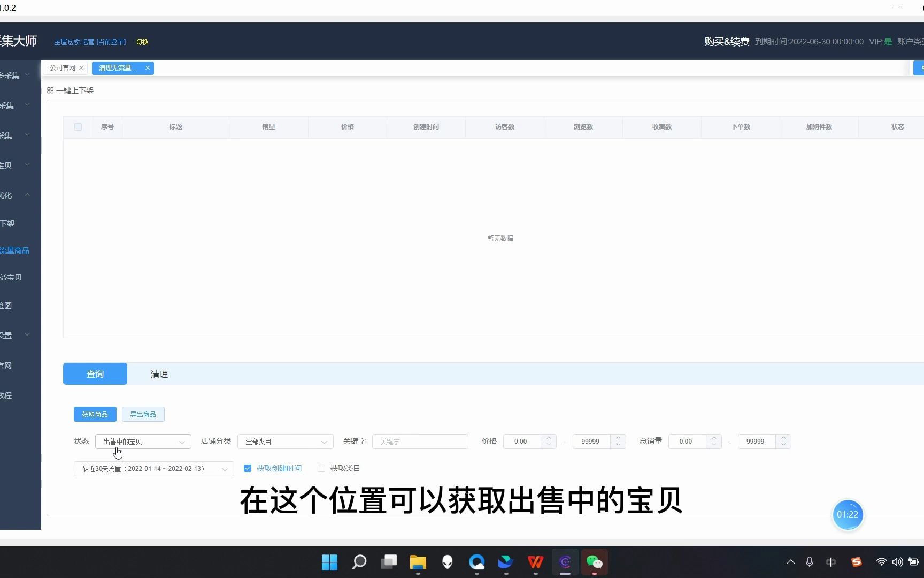Viewport: 924px width, 578px height.
Task: Increase the minimum 价格 value with up arrow
Action: click(x=549, y=438)
